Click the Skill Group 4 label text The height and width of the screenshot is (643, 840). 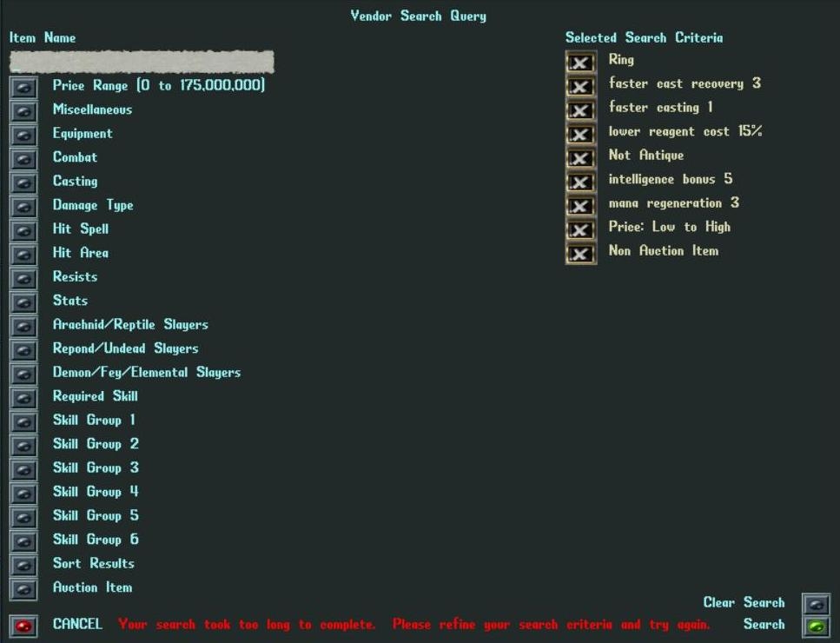(x=96, y=492)
